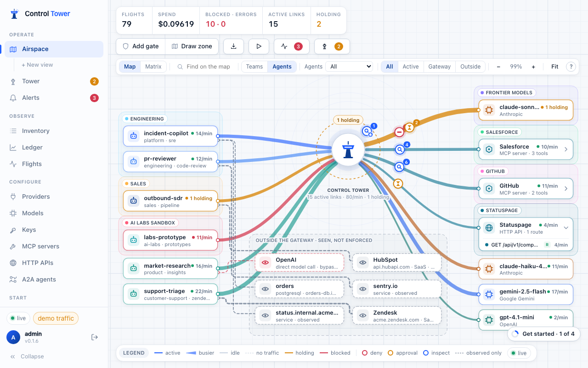Open Tower in the sidebar

point(54,81)
